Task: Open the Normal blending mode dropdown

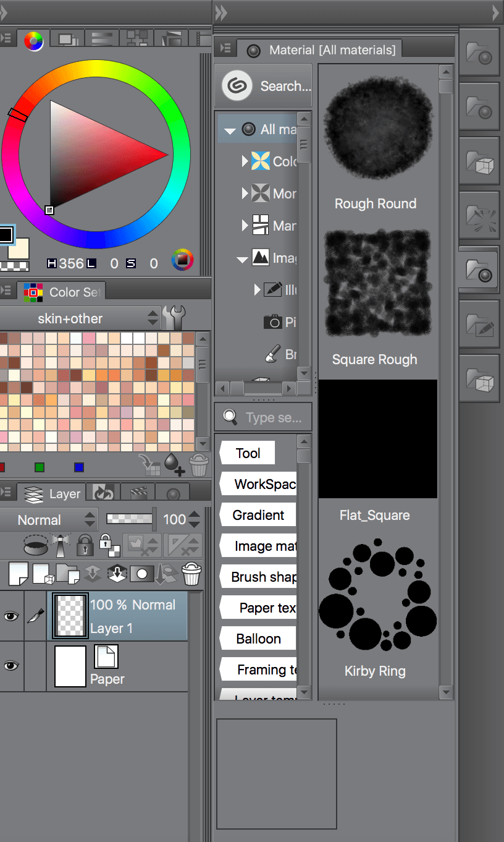Action: (x=49, y=519)
